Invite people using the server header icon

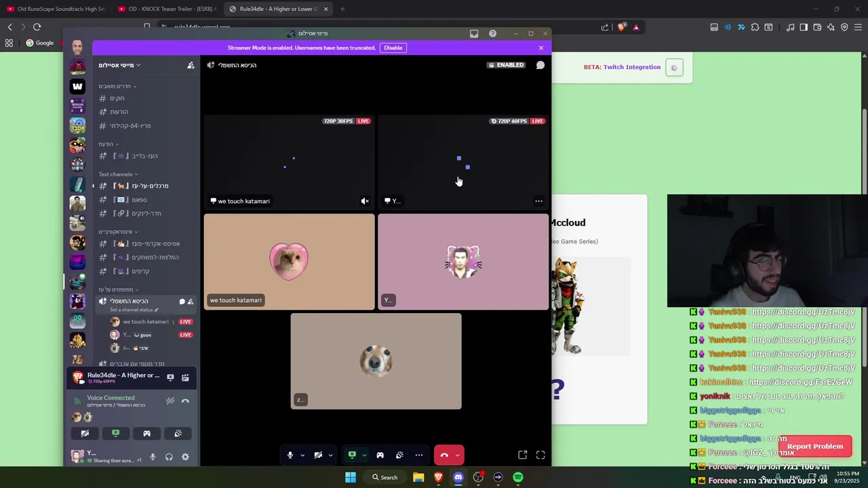coord(191,65)
